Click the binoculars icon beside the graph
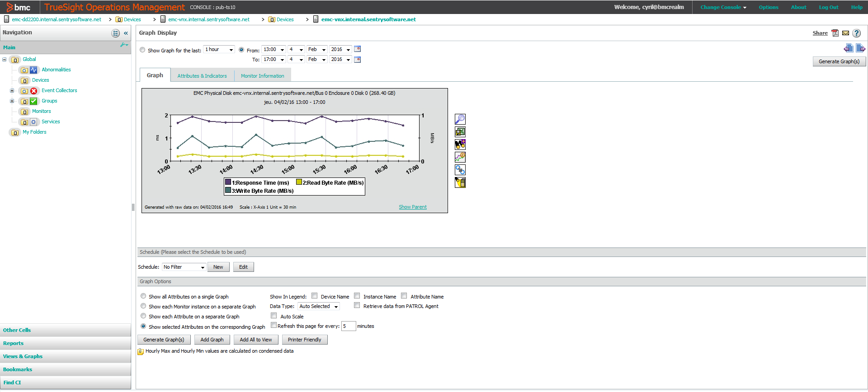 point(460,145)
